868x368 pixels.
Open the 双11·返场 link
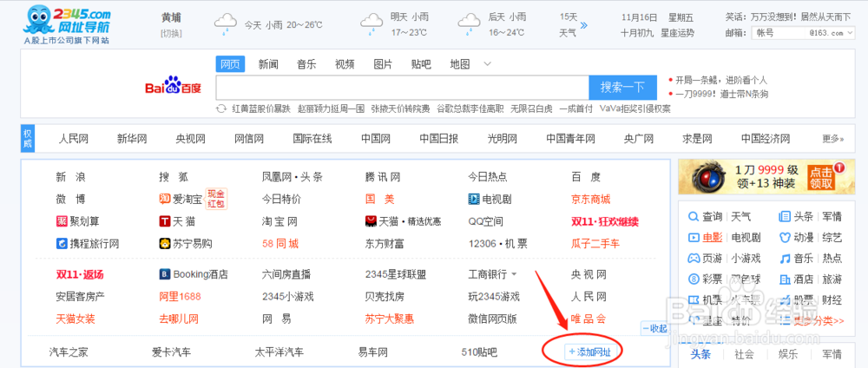point(80,274)
